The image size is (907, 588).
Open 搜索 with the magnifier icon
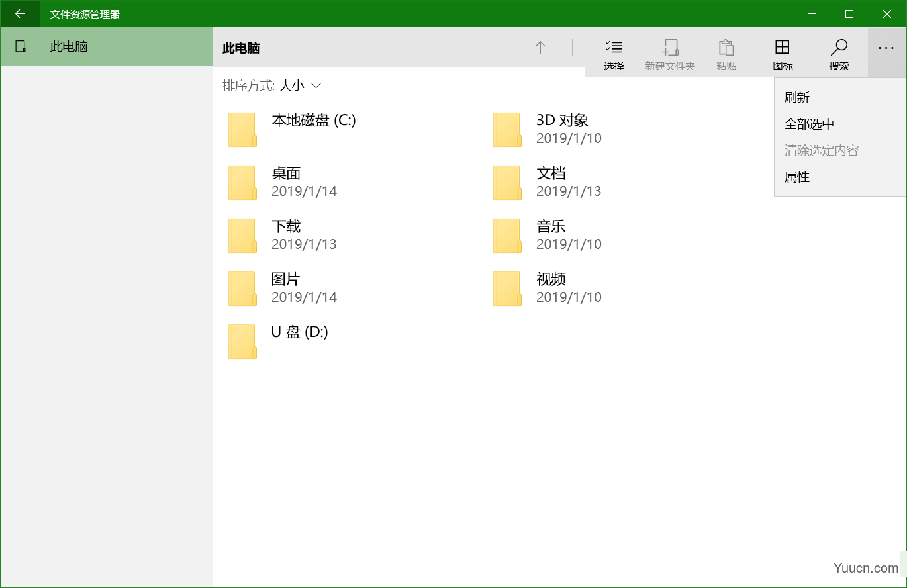[x=839, y=47]
